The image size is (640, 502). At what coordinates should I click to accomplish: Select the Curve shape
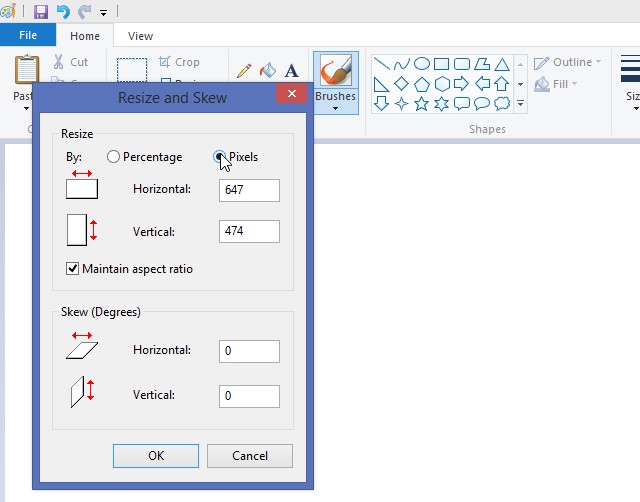pyautogui.click(x=402, y=64)
